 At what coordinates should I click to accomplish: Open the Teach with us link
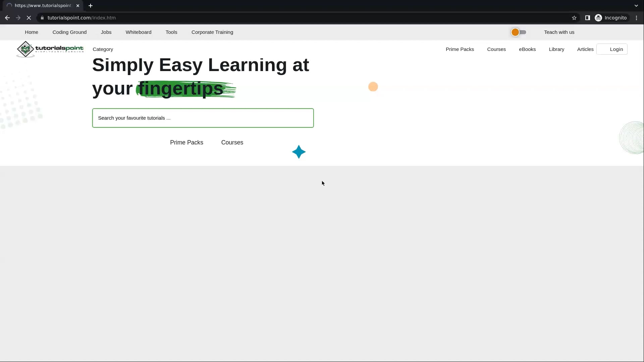559,32
